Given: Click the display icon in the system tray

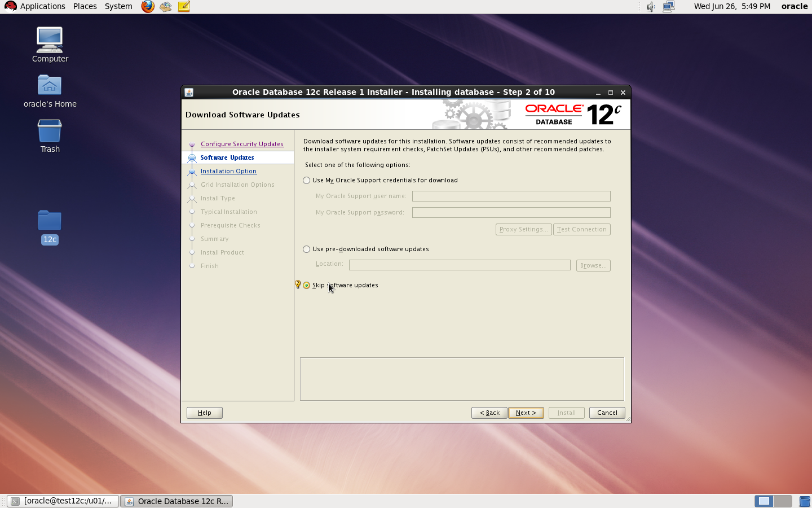Looking at the screenshot, I should coord(669,6).
